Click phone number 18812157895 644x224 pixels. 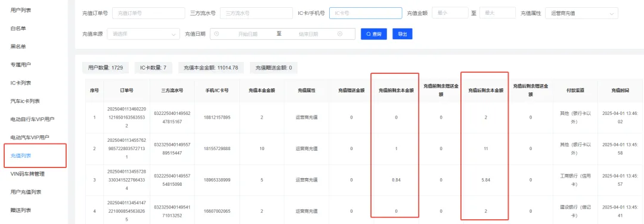point(217,117)
